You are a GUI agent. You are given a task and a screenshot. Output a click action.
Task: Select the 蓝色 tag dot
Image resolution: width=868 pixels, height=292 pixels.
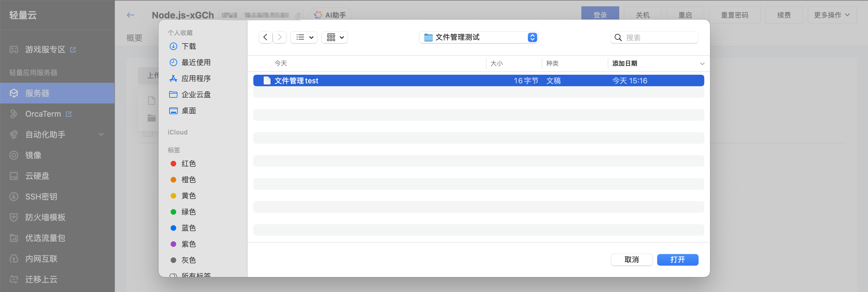click(173, 228)
